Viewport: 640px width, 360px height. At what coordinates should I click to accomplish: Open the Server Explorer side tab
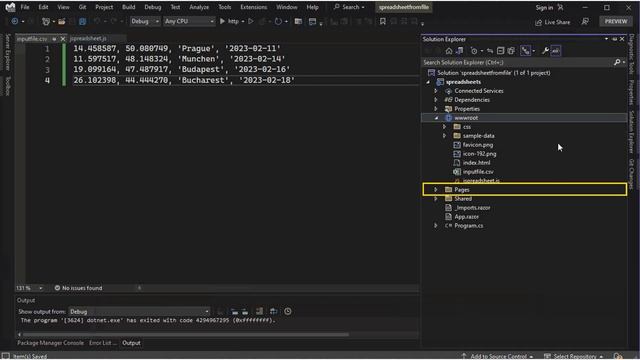(x=8, y=52)
